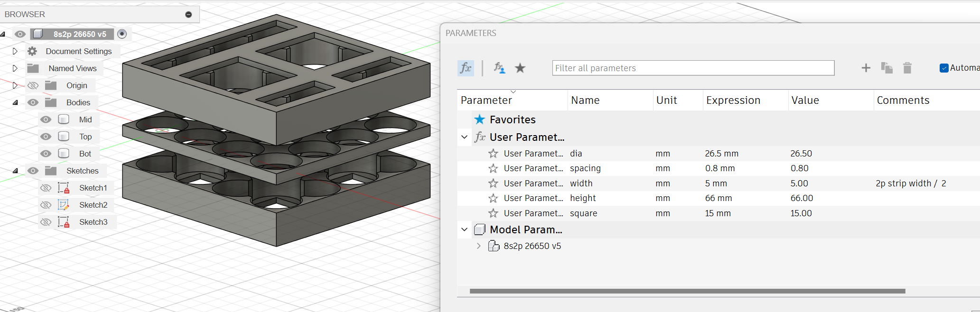
Task: Click the Sketch1 locked sketch icon
Action: (x=64, y=188)
